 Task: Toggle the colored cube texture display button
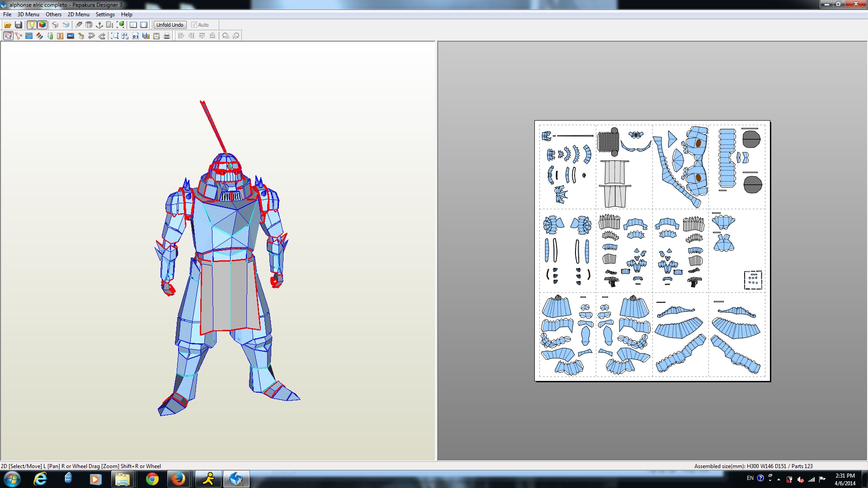[x=42, y=25]
